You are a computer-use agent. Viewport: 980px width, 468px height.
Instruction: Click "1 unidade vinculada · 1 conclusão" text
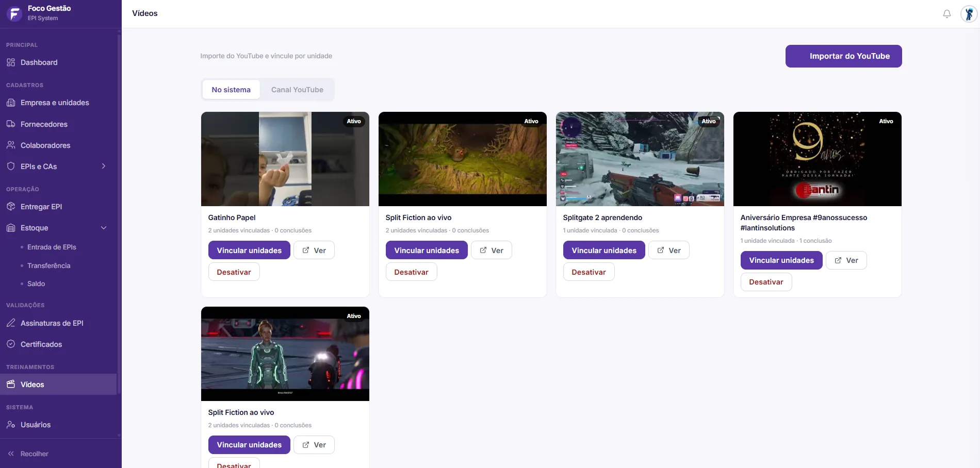pyautogui.click(x=786, y=241)
